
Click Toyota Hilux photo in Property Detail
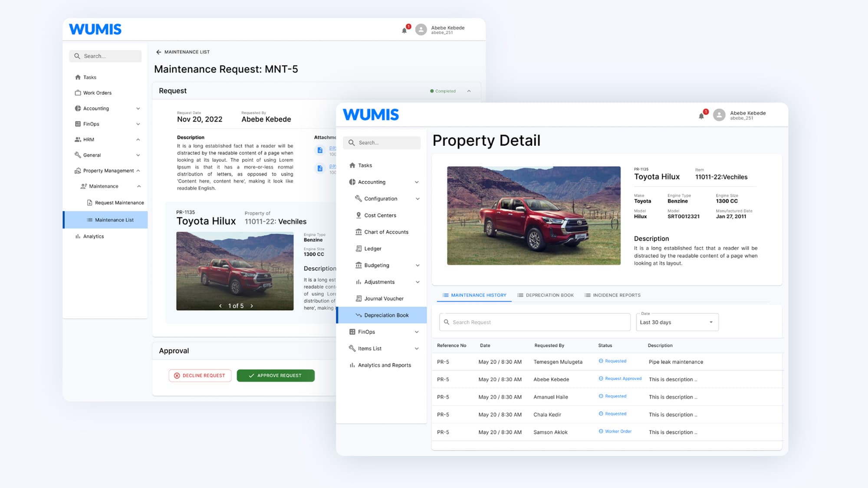(534, 216)
